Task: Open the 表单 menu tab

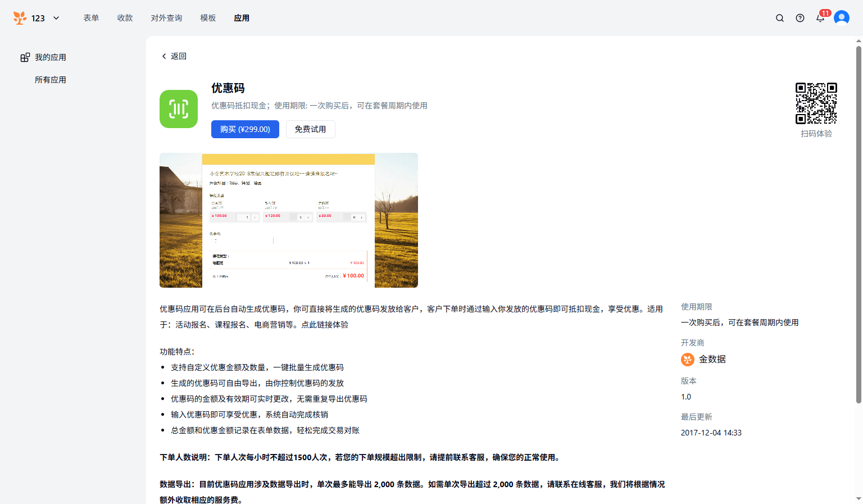Action: pos(91,18)
